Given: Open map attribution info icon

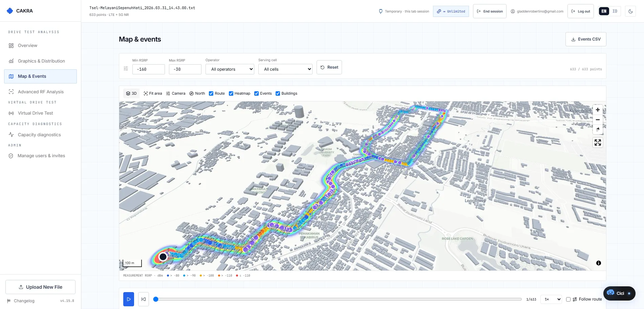Looking at the screenshot, I should (x=598, y=263).
